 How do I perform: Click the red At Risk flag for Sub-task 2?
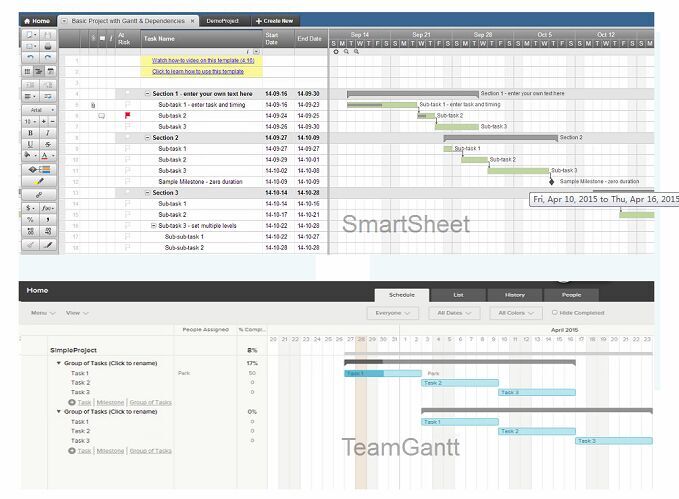(127, 116)
